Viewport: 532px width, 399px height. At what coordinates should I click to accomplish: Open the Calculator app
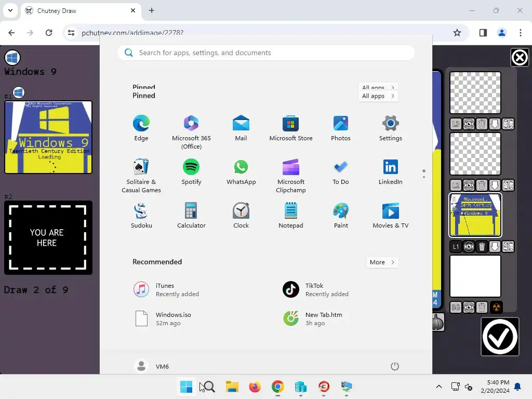click(191, 216)
